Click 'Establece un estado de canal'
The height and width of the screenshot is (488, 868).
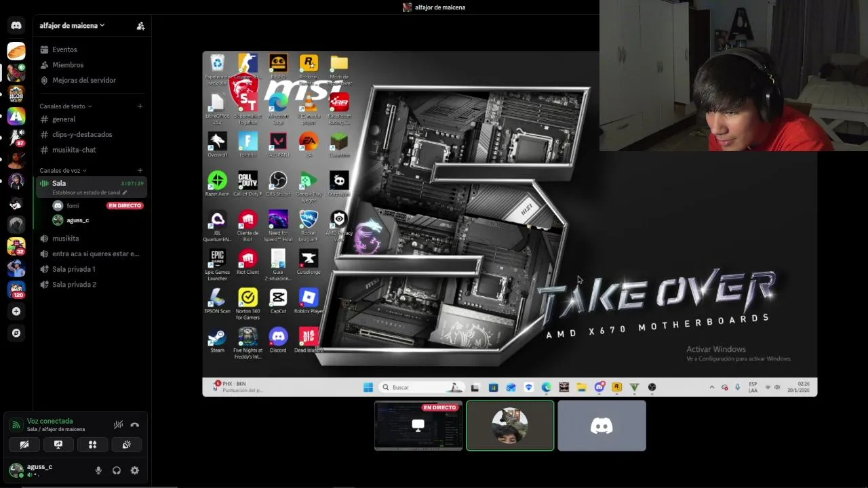point(86,192)
